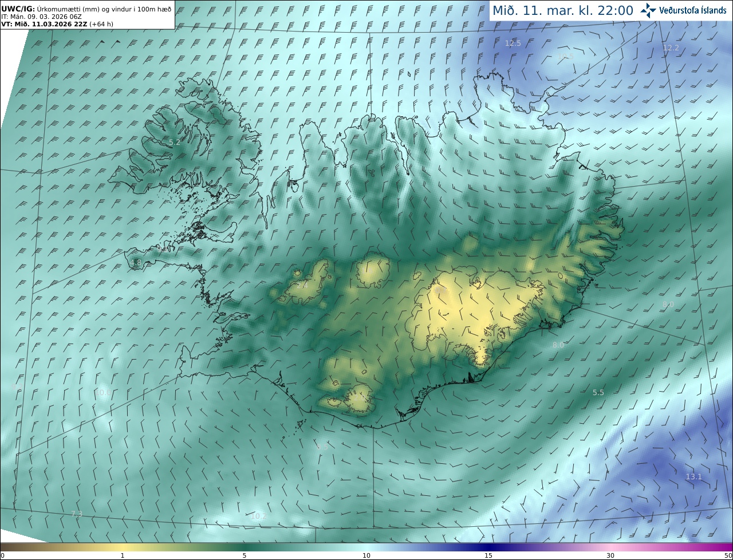Click the 2.4 value label
Screen dimensions: 733x560
[302, 285]
